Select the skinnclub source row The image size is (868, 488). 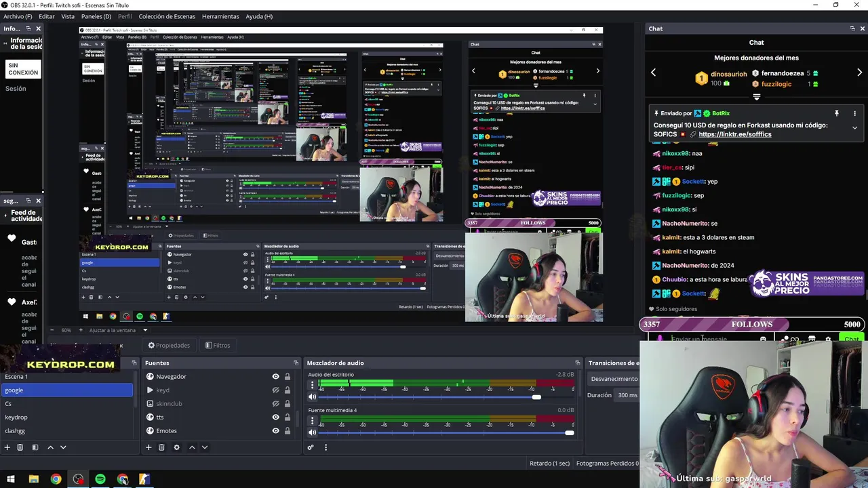[217, 403]
